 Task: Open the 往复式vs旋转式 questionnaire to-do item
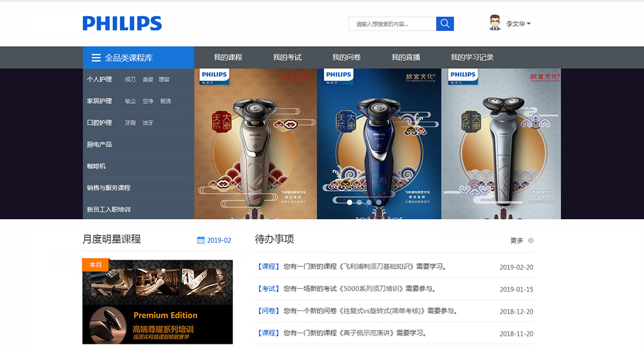(357, 311)
